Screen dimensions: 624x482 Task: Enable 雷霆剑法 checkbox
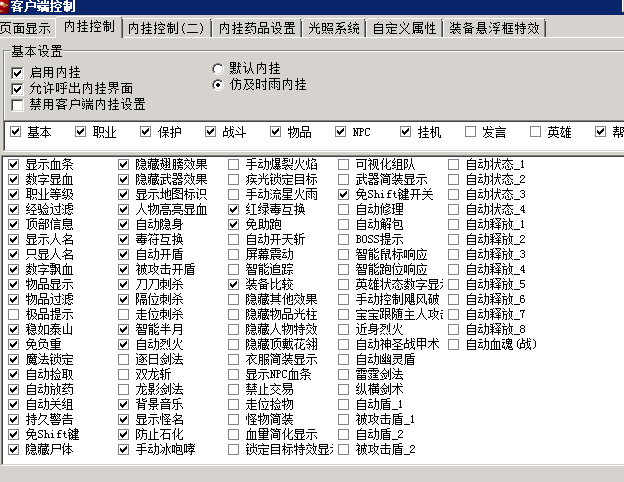[x=343, y=375]
